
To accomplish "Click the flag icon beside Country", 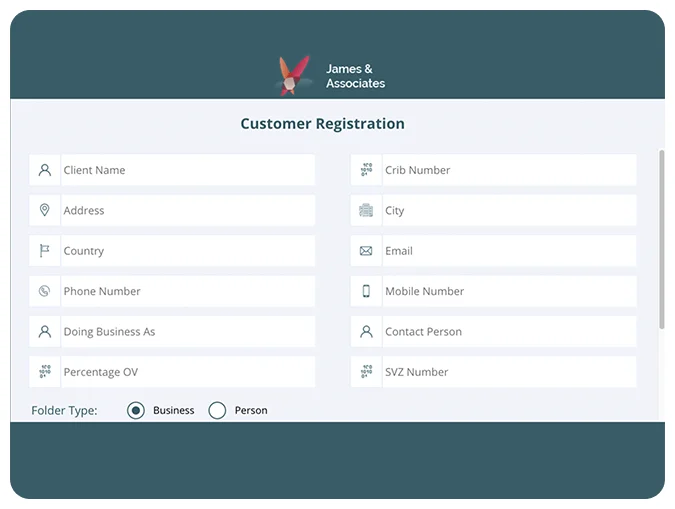I will (44, 251).
